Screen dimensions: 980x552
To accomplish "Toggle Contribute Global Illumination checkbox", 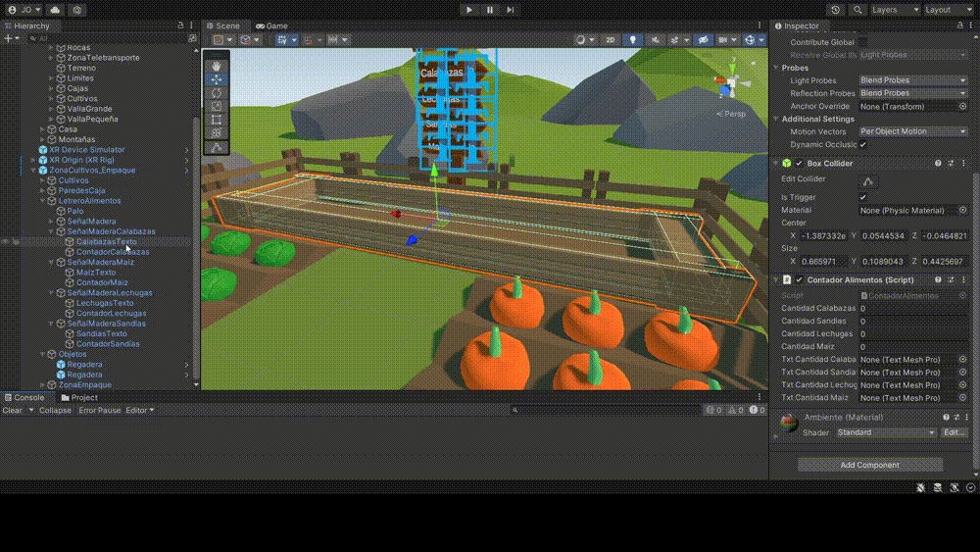I will tap(863, 42).
